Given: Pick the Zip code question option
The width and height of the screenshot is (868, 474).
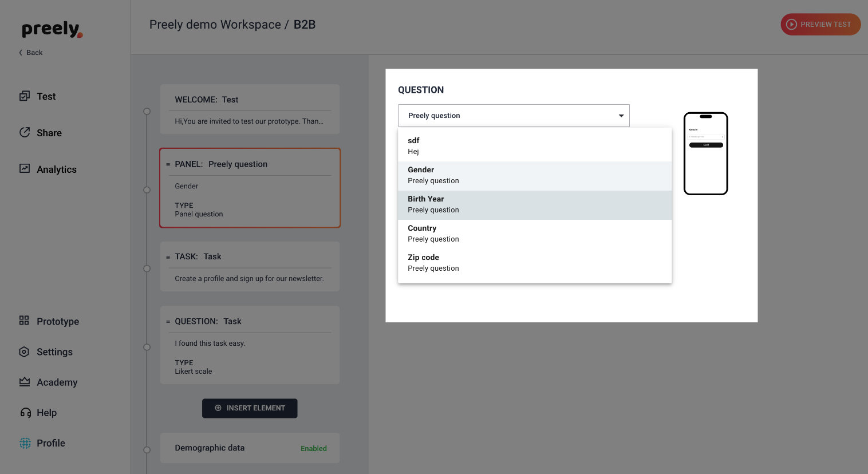Looking at the screenshot, I should [x=535, y=263].
